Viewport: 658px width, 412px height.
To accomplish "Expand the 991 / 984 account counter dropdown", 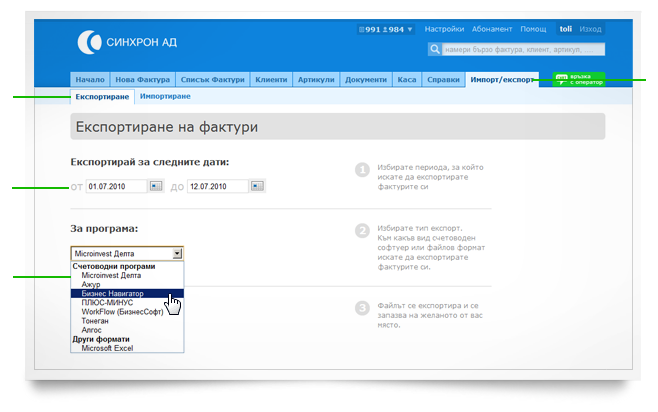I will [383, 30].
